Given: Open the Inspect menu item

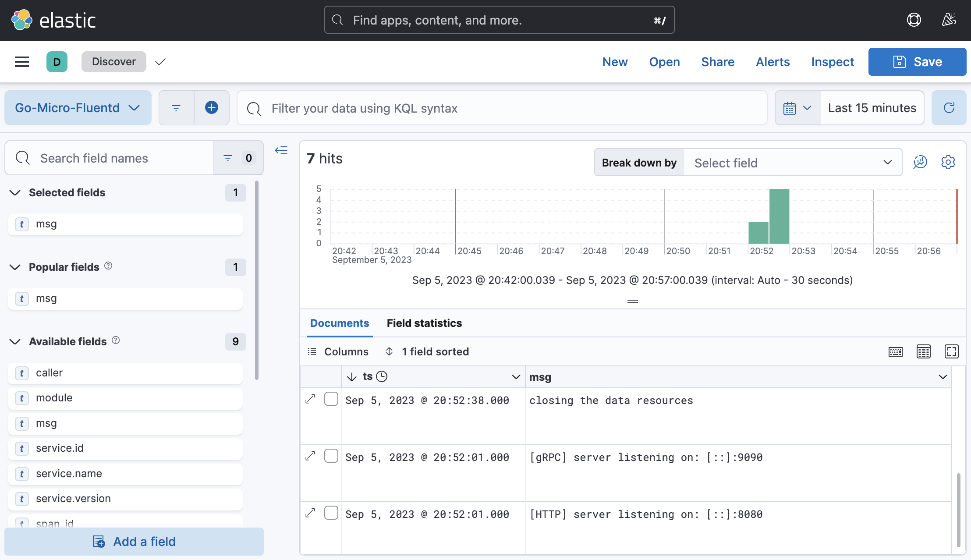Looking at the screenshot, I should tap(833, 62).
